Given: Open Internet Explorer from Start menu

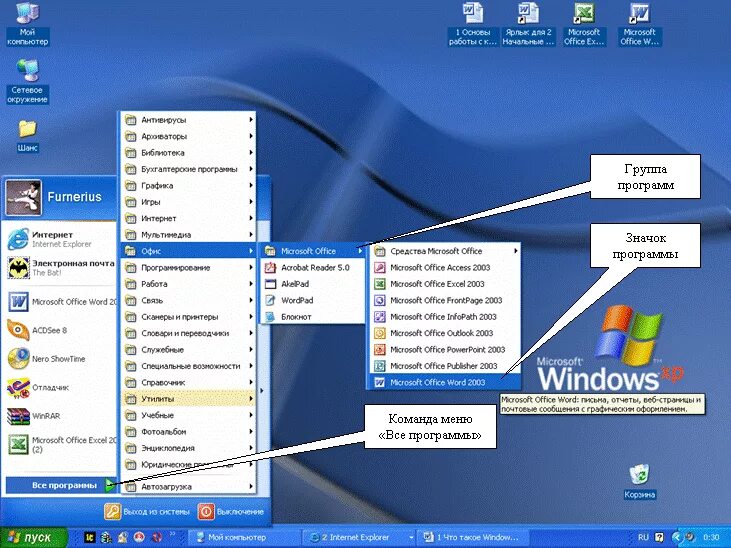Looking at the screenshot, I should [61, 239].
